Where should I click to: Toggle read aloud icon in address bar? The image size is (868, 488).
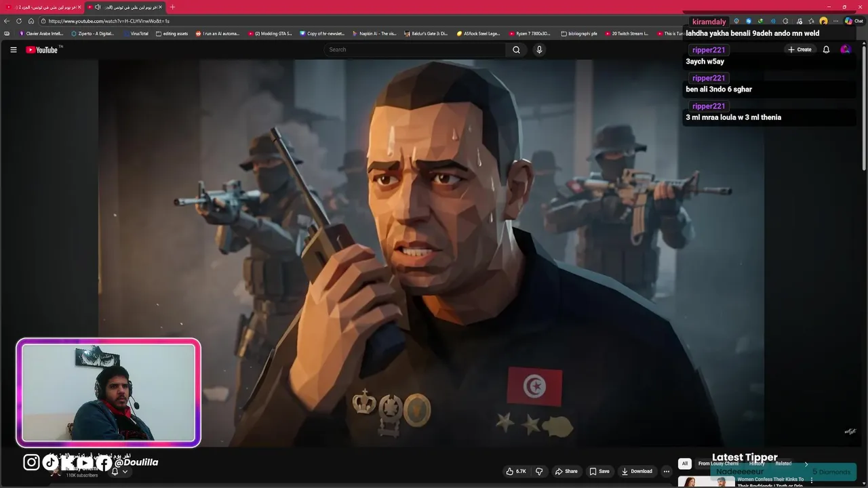(772, 21)
